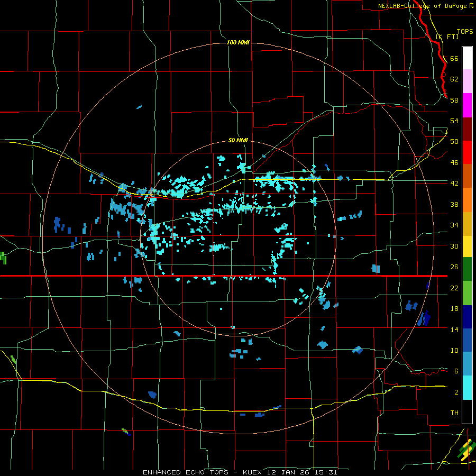Click the yellow 30 kft legend swatch
This screenshot has height=476, width=476.
(x=467, y=246)
